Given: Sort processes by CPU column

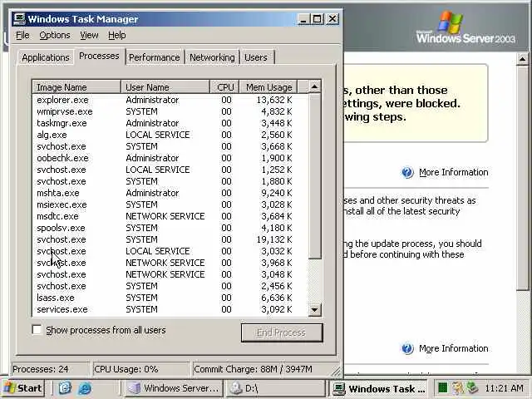Looking at the screenshot, I should [224, 86].
